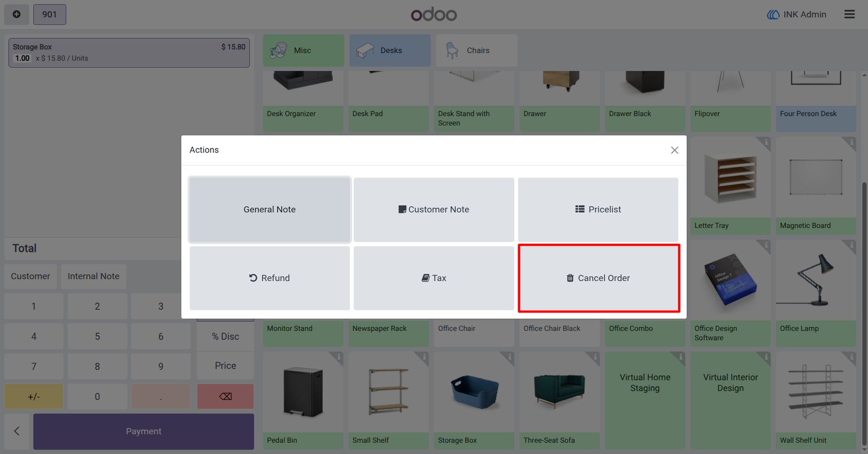Screen dimensions: 868x454
Task: Click the decimal point numpad key
Action: coord(161,396)
